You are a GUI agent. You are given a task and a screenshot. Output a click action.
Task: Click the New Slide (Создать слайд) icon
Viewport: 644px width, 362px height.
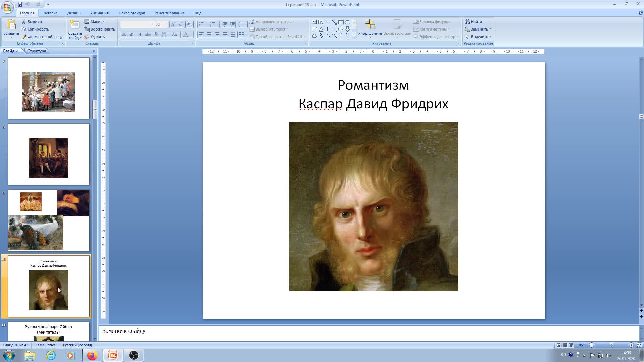[74, 24]
